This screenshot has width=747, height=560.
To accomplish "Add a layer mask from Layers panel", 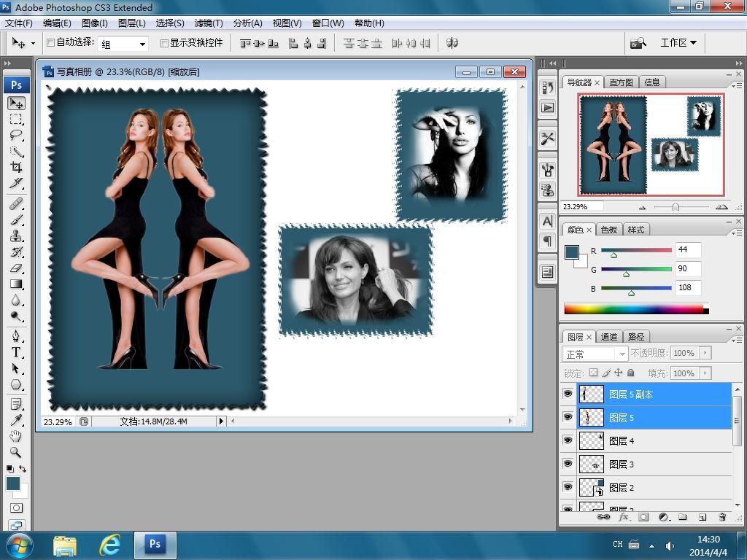I will (643, 517).
